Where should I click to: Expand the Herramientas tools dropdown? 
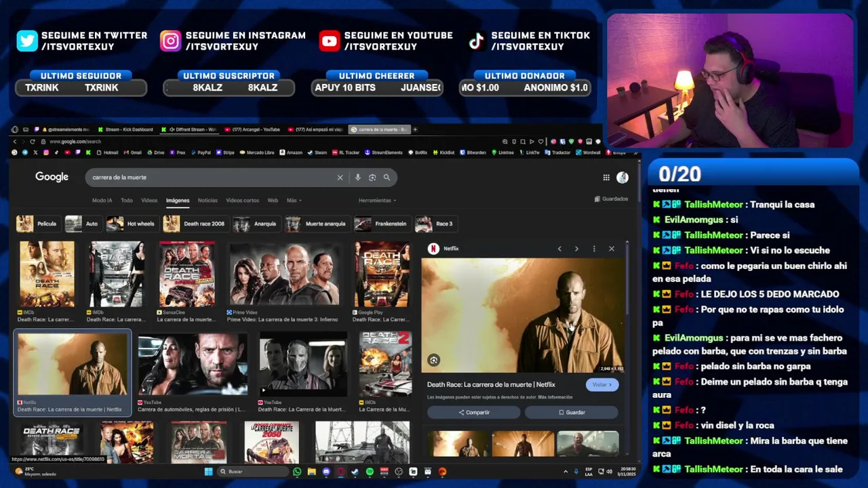coord(377,201)
